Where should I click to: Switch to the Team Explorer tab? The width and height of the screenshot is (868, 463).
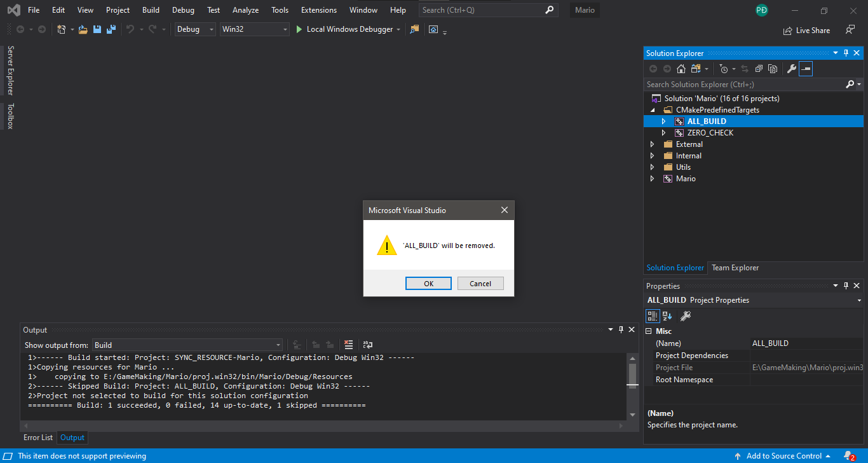click(x=735, y=268)
